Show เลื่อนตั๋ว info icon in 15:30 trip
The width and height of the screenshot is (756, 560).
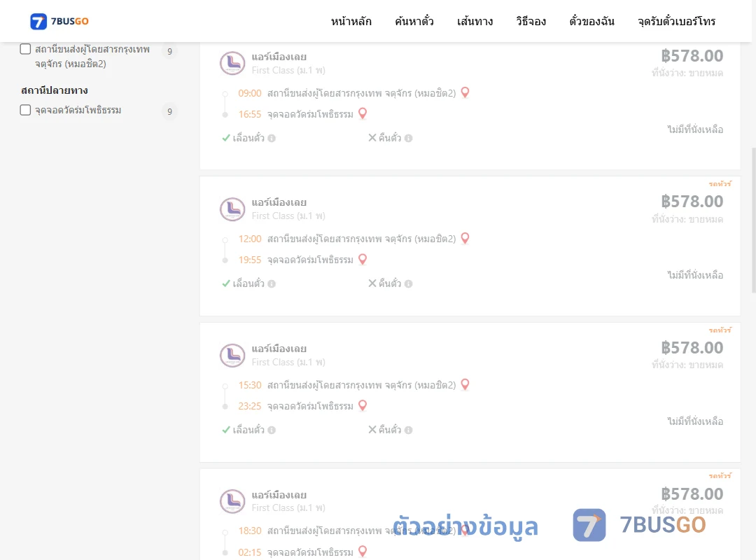(272, 430)
